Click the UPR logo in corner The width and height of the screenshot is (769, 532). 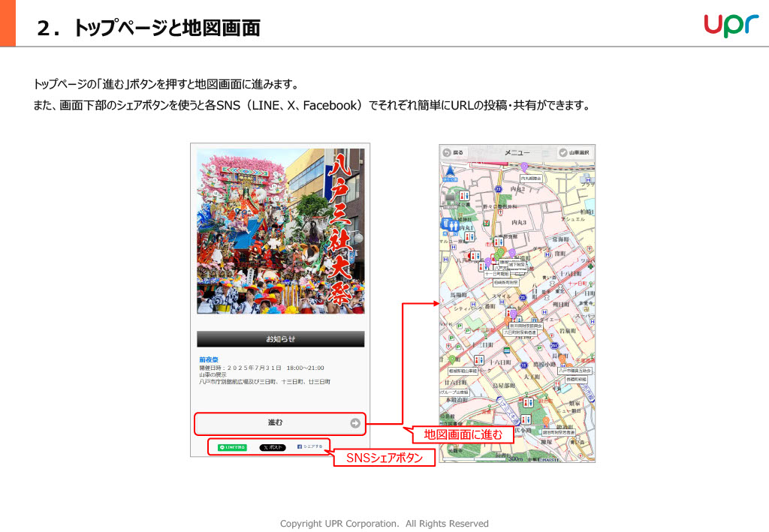click(x=731, y=25)
